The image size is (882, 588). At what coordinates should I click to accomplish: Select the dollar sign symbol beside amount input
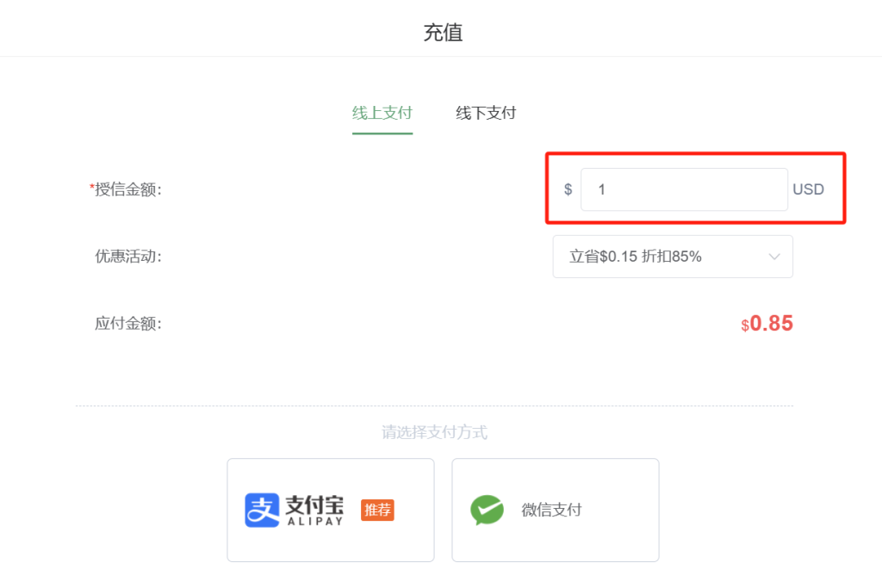(x=568, y=189)
